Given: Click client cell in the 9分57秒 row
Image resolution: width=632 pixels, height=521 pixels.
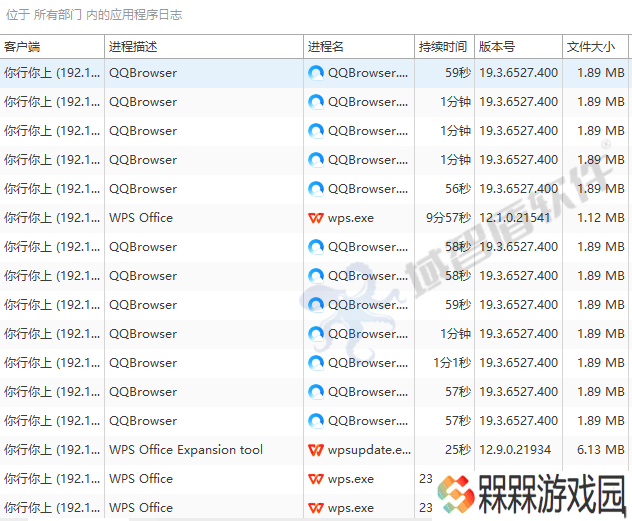Looking at the screenshot, I should click(x=52, y=218).
